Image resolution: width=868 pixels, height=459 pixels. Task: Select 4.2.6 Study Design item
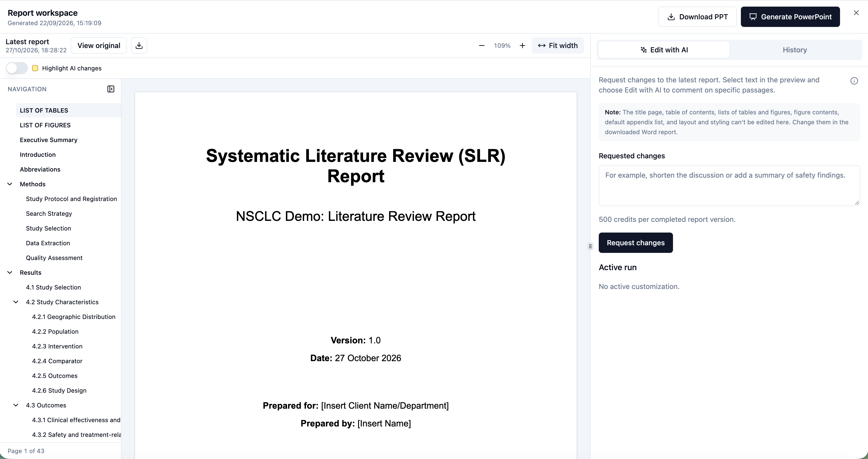[x=74, y=390]
